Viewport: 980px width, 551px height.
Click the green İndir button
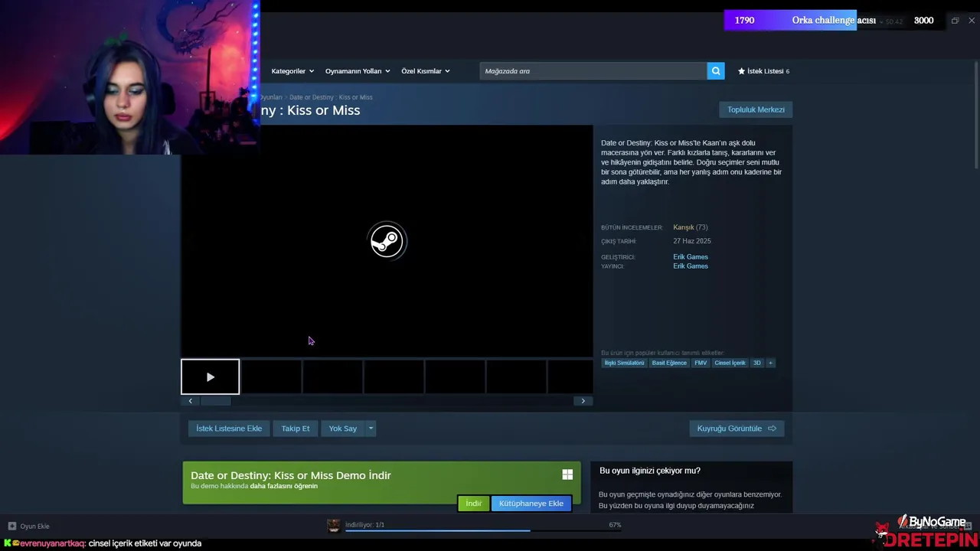(474, 504)
